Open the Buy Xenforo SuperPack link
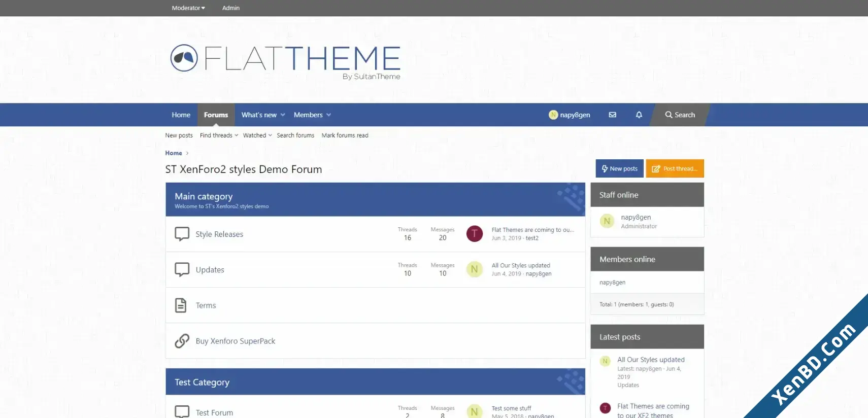Viewport: 868px width, 418px height. (236, 341)
